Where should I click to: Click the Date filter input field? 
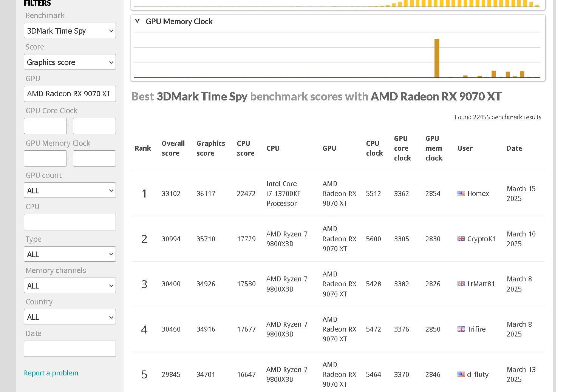[70, 349]
